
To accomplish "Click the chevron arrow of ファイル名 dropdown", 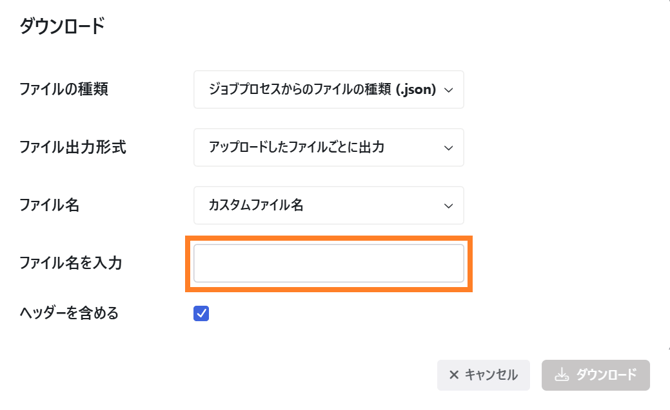I will pos(448,206).
